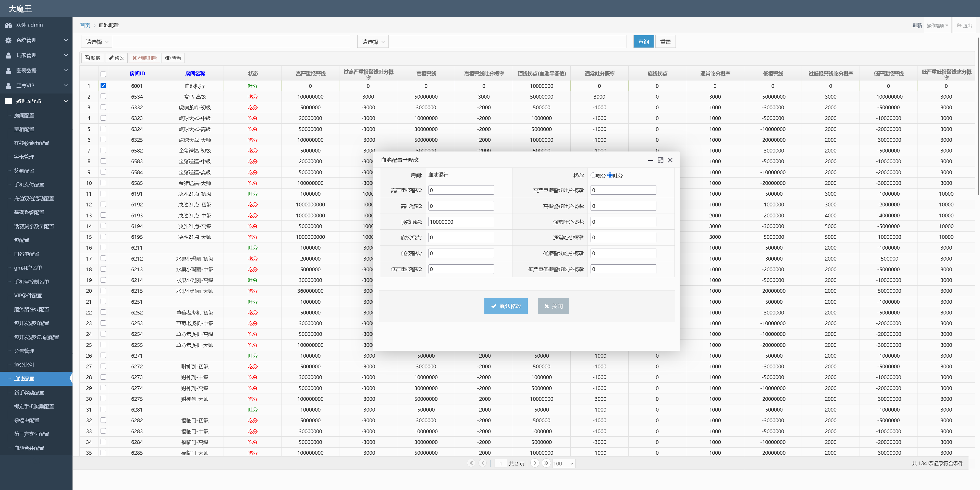Click the 修改 pencil edit button
980x490 pixels.
point(116,58)
